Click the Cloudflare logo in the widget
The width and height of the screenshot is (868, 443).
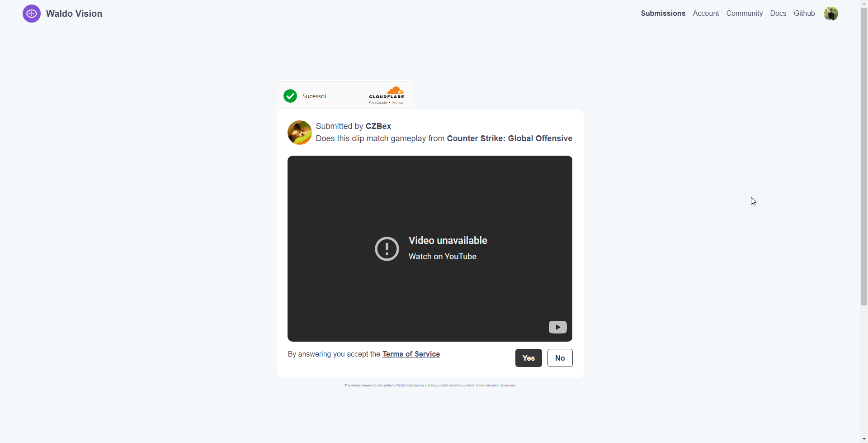pyautogui.click(x=387, y=92)
